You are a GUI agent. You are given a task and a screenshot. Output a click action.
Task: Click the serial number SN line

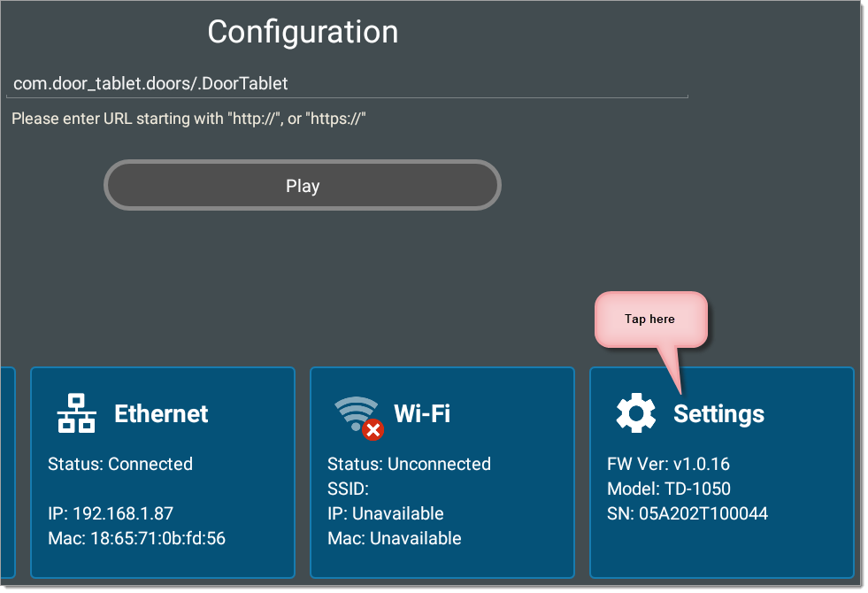[x=687, y=514]
